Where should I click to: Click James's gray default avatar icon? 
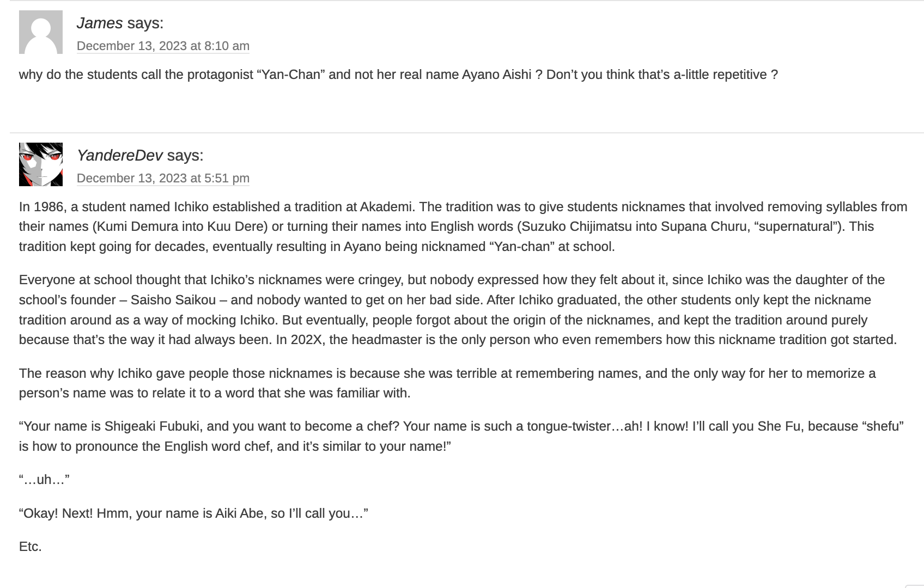pyautogui.click(x=41, y=32)
